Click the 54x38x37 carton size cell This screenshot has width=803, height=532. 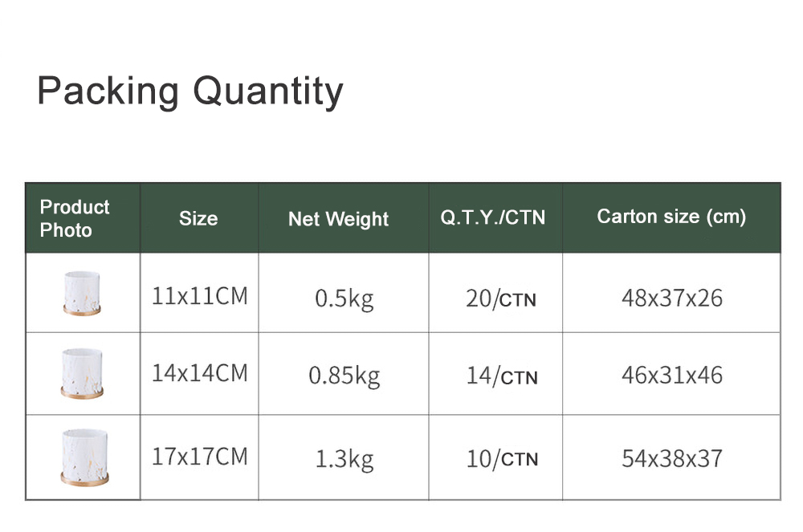(x=672, y=458)
